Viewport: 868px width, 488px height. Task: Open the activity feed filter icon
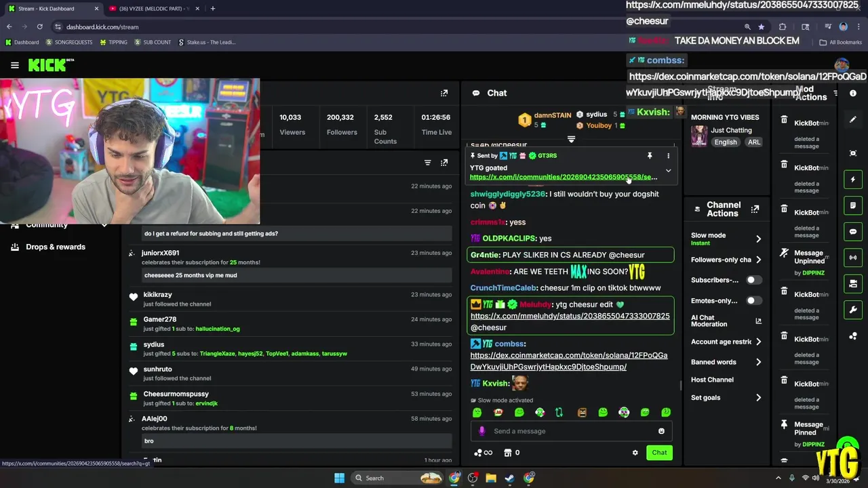[427, 163]
